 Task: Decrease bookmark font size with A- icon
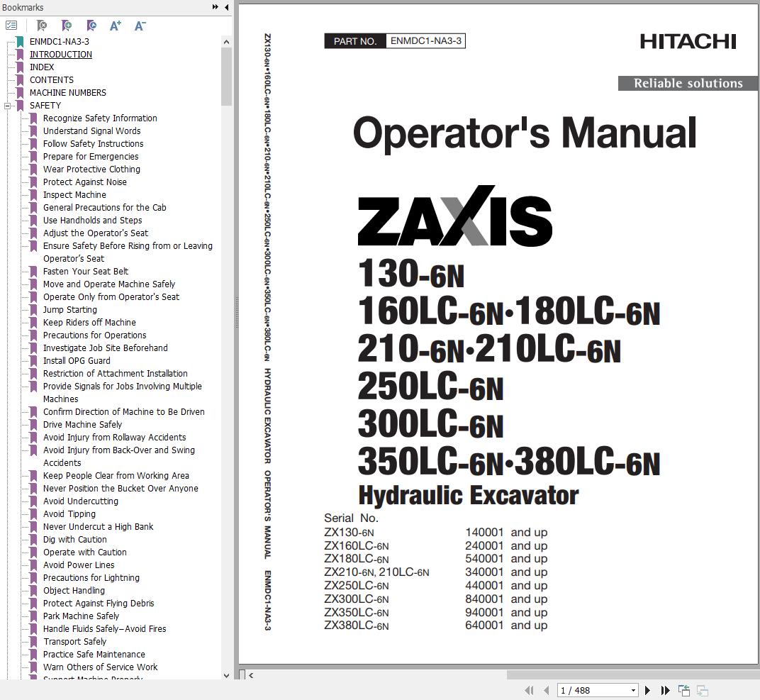click(140, 26)
